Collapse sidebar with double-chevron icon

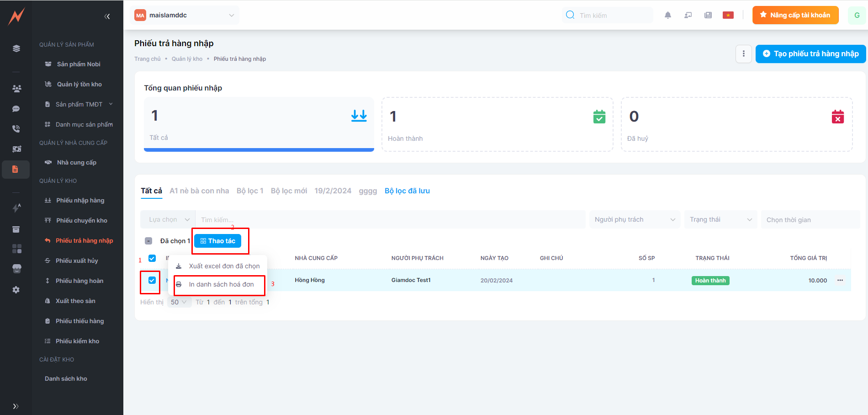[107, 16]
